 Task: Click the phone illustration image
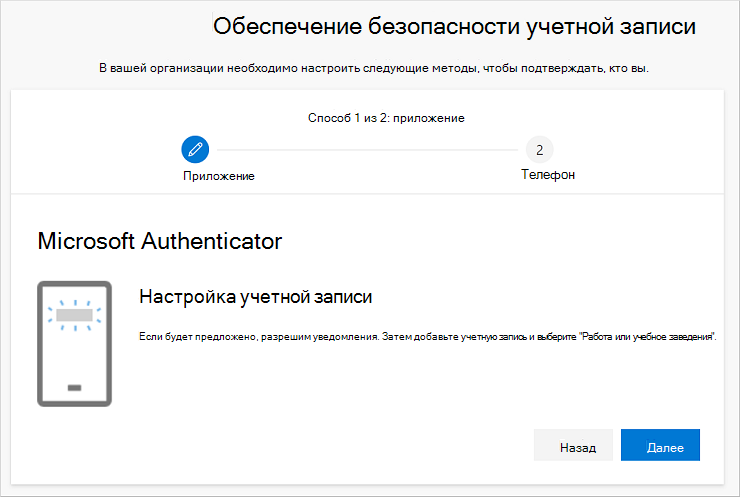click(x=75, y=344)
